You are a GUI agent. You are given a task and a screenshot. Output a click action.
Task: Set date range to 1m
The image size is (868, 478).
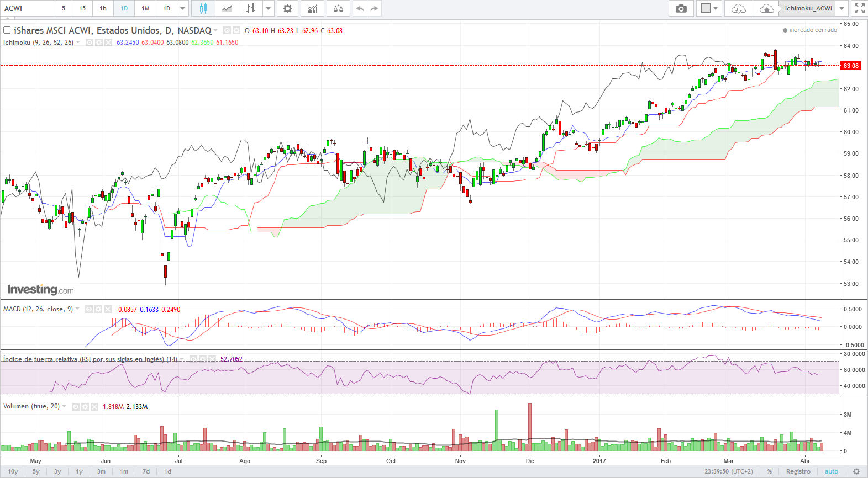[x=124, y=471]
